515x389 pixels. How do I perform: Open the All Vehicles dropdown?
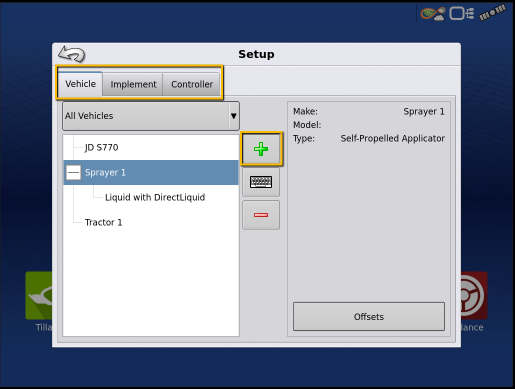151,116
